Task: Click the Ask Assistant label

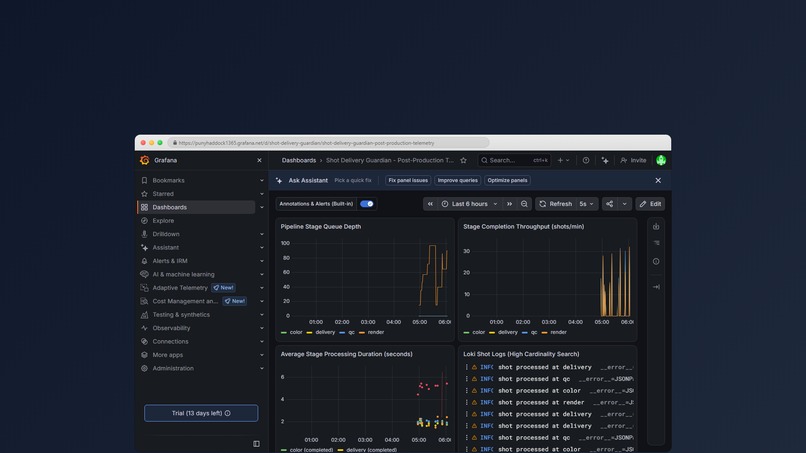Action: [x=308, y=180]
